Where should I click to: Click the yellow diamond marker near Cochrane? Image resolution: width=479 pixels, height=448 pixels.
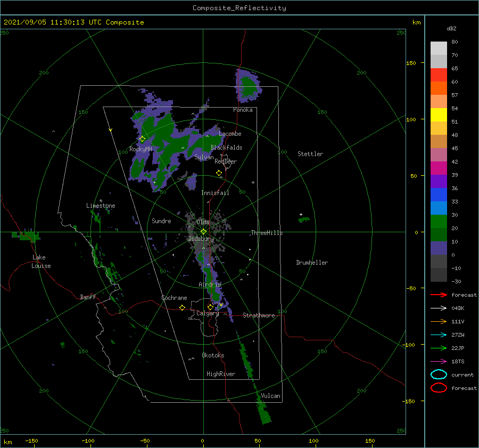183,308
